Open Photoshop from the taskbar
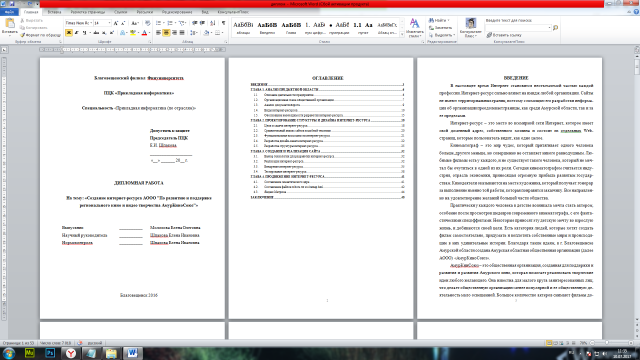 50,353
